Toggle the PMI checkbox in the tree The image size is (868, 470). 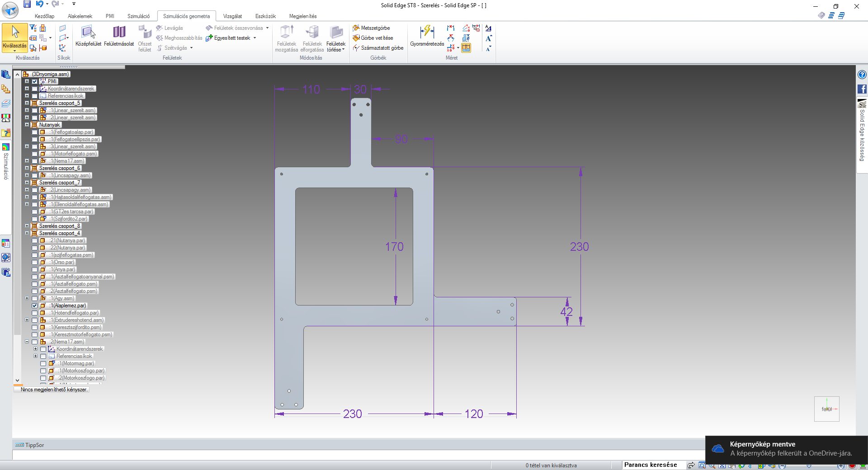point(35,81)
